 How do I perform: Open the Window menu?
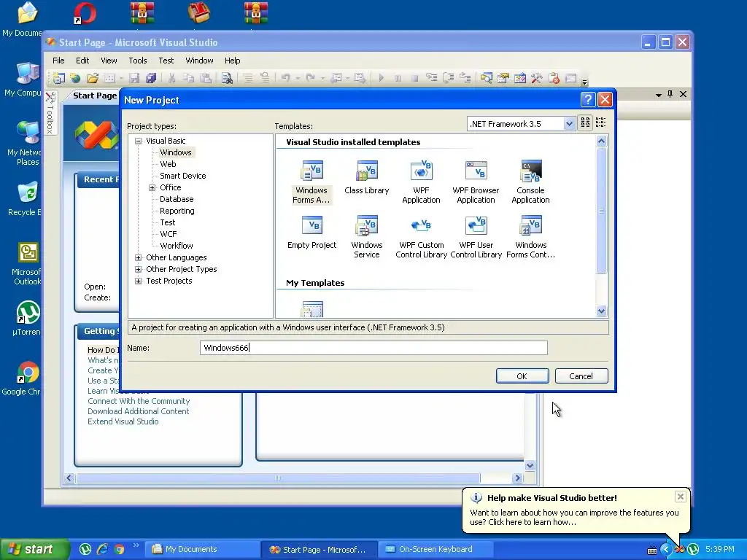[x=199, y=61]
